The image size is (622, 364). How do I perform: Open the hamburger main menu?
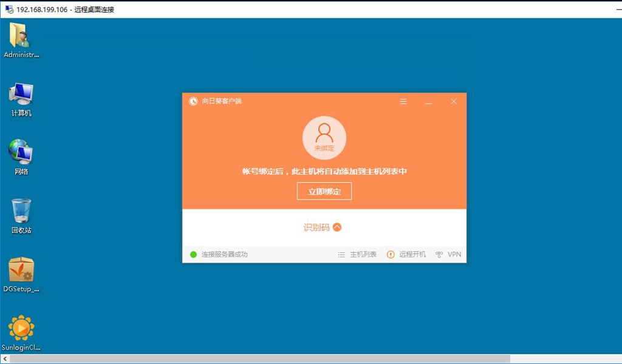(403, 101)
